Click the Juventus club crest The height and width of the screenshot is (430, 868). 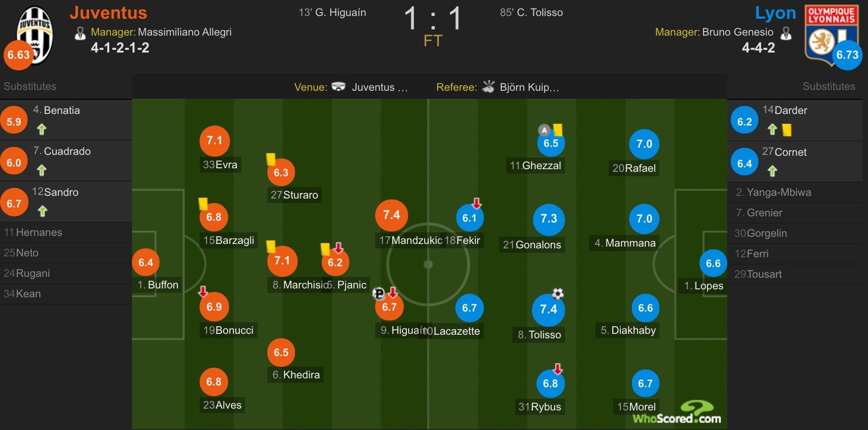click(35, 35)
